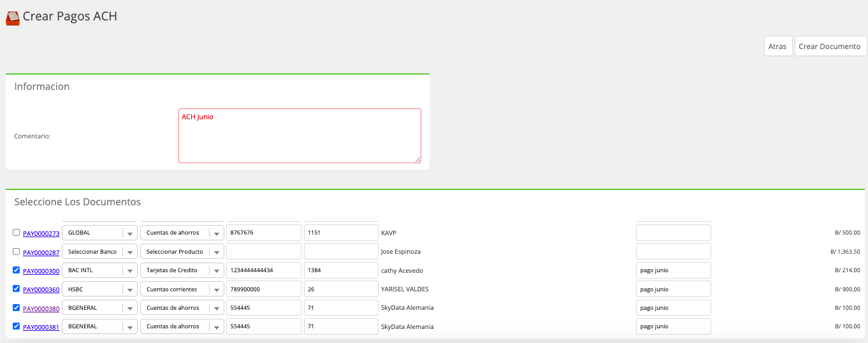Open the BAC INTL bank dropdown
The height and width of the screenshot is (343, 868).
99,270
